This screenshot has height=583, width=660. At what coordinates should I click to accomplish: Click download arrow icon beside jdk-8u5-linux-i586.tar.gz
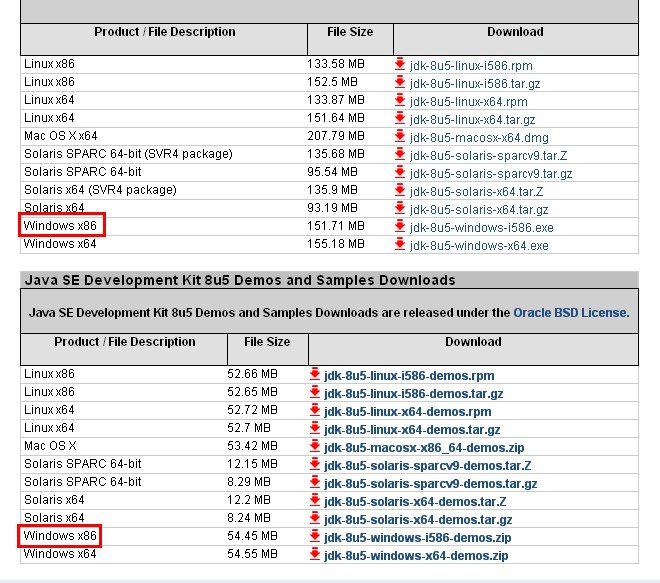click(x=400, y=82)
